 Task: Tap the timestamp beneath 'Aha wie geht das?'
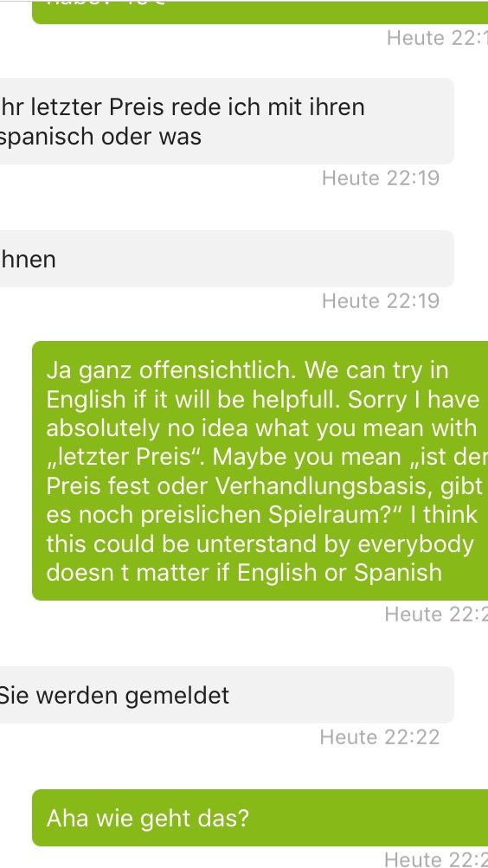[436, 859]
